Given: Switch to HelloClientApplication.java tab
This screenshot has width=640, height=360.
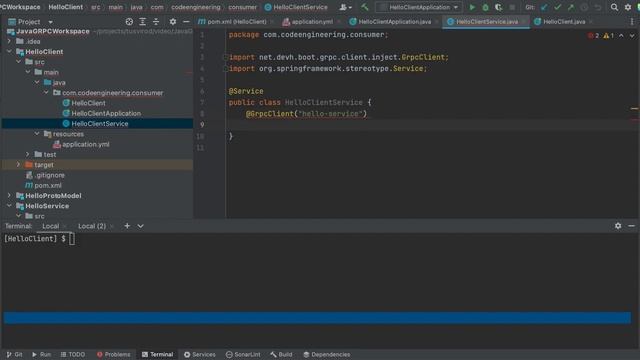Looking at the screenshot, I should tap(394, 22).
